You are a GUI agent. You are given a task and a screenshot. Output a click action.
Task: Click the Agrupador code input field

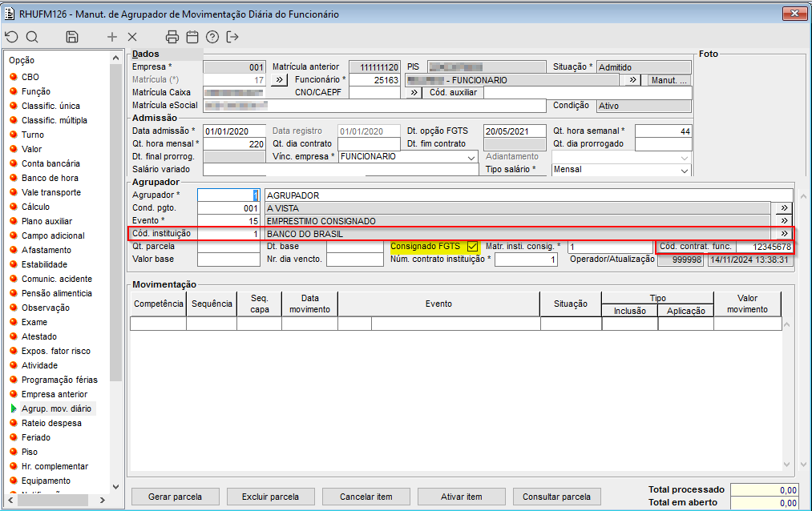point(228,195)
